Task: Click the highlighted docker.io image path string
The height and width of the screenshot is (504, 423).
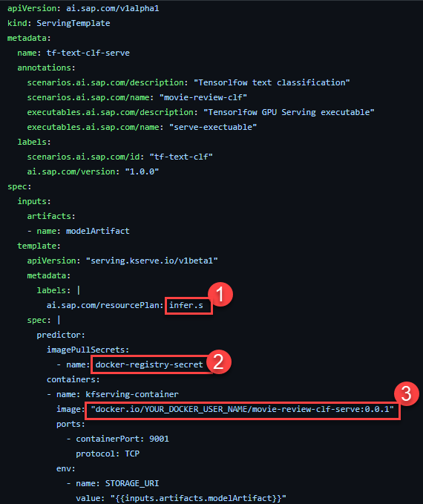Action: coord(243,410)
